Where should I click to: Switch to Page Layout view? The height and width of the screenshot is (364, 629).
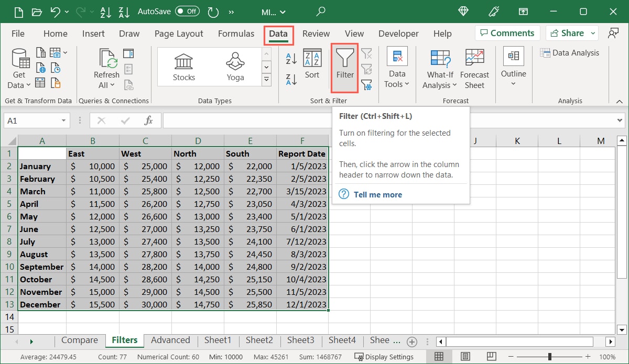coord(464,356)
